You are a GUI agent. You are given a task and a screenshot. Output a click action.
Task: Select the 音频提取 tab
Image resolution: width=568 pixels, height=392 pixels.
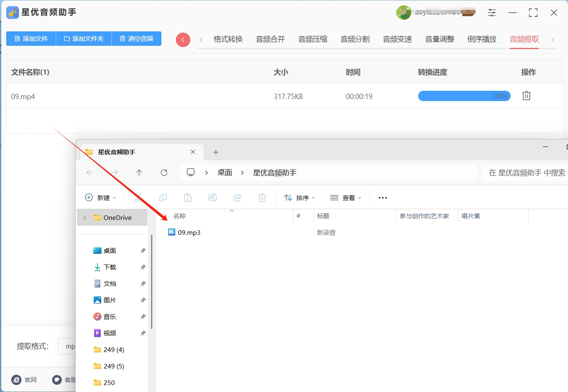(524, 39)
